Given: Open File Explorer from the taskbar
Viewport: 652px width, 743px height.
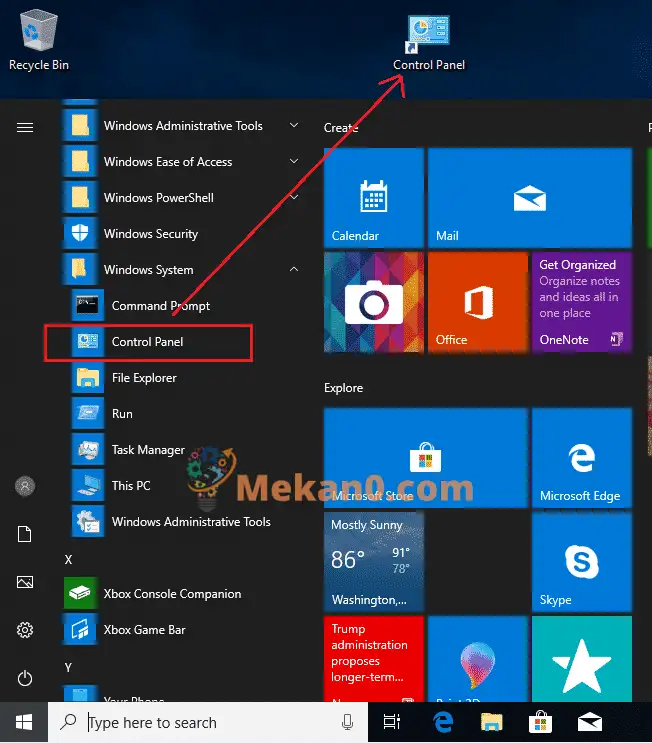Looking at the screenshot, I should coord(491,722).
